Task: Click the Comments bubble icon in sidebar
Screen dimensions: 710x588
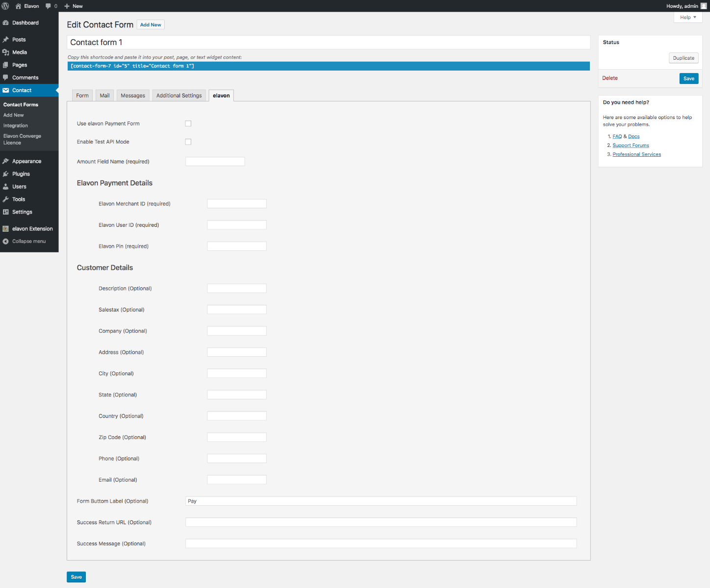Action: [6, 78]
